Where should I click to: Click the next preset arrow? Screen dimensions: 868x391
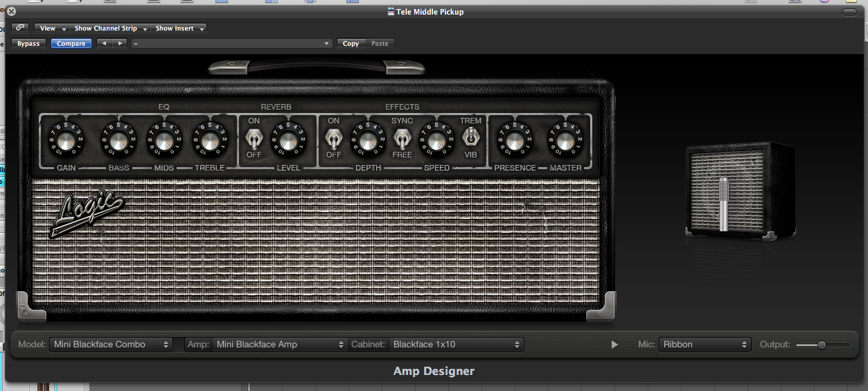click(x=120, y=43)
